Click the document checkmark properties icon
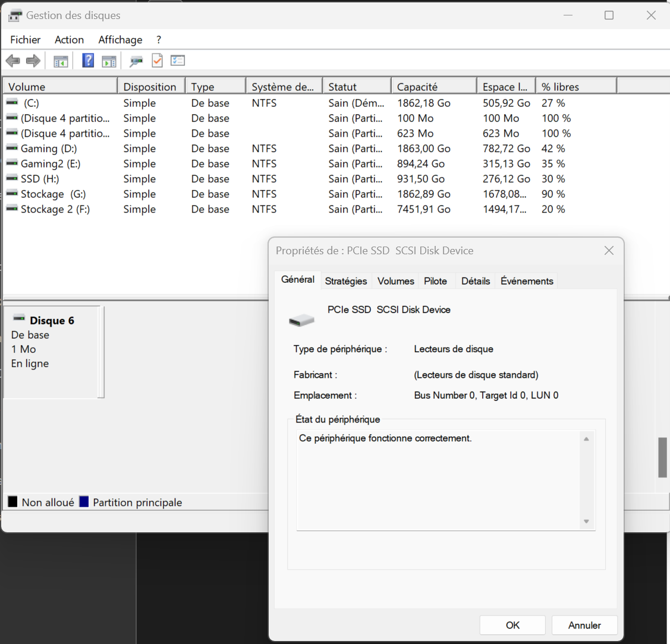The image size is (670, 644). 157,61
